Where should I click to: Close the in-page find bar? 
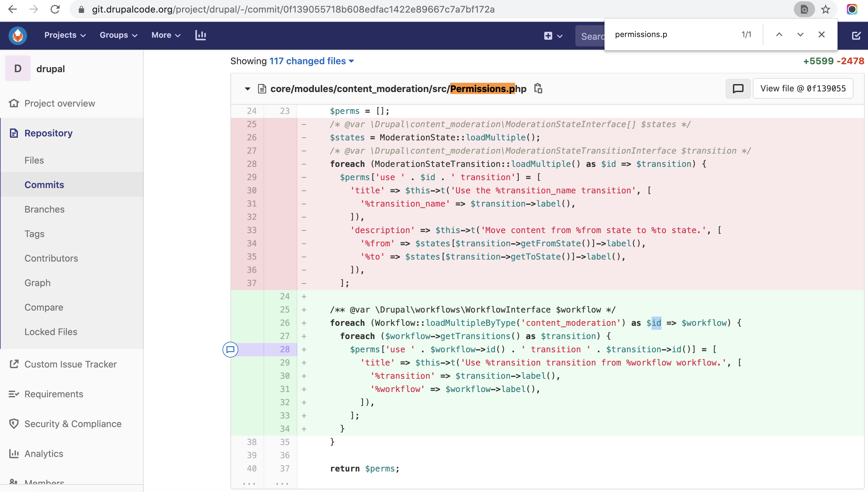822,34
